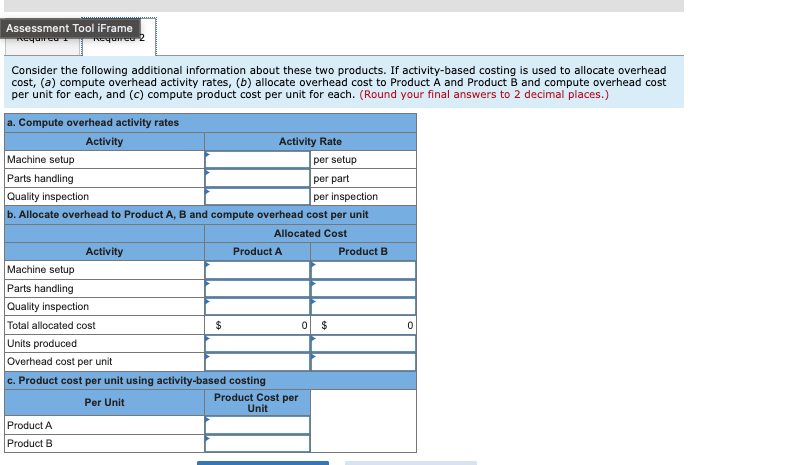Click Overhead cost per unit Product B field
Image resolution: width=808 pixels, height=465 pixels.
(363, 361)
